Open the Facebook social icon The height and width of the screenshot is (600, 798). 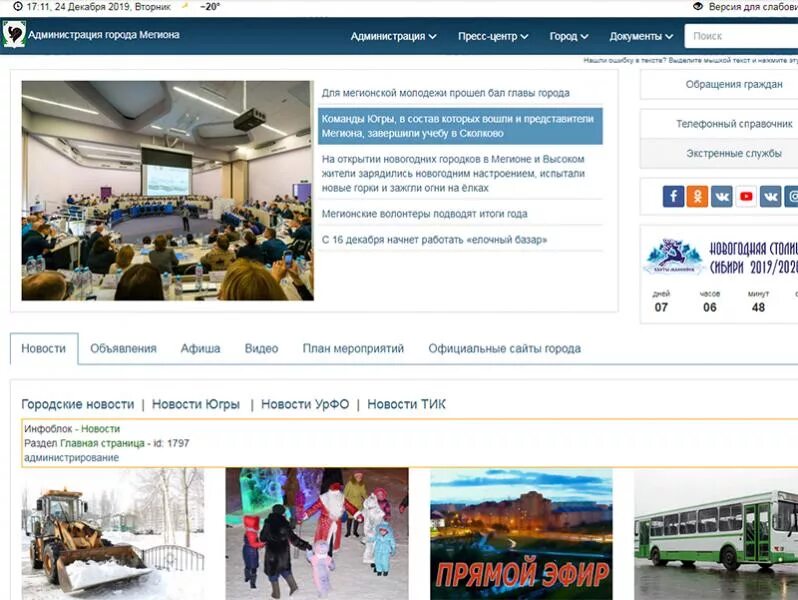pyautogui.click(x=673, y=196)
